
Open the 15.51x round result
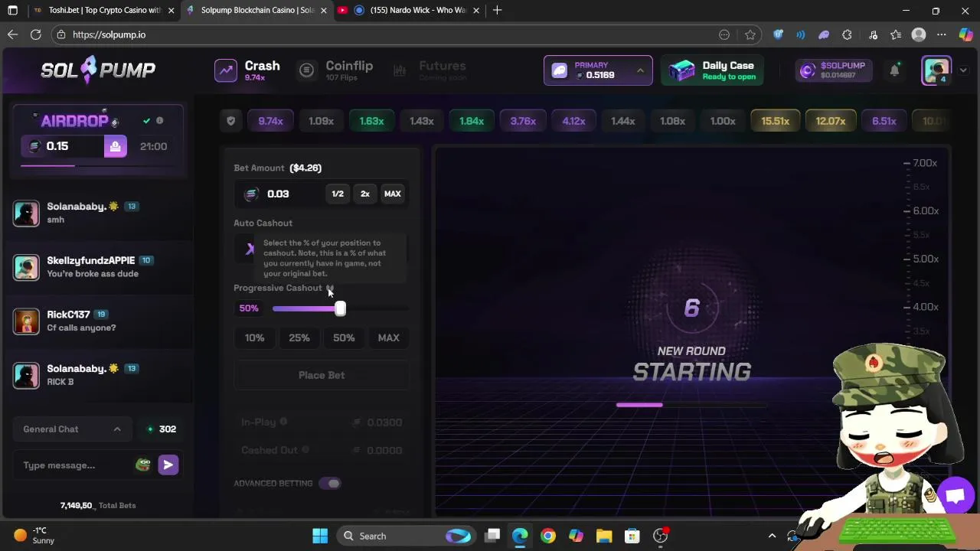coord(775,121)
